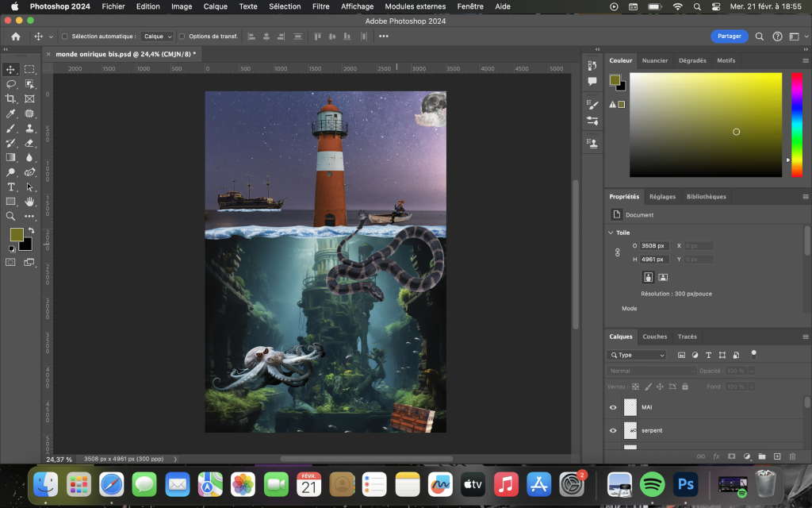
Task: Choose the Eraser tool
Action: coord(29,144)
